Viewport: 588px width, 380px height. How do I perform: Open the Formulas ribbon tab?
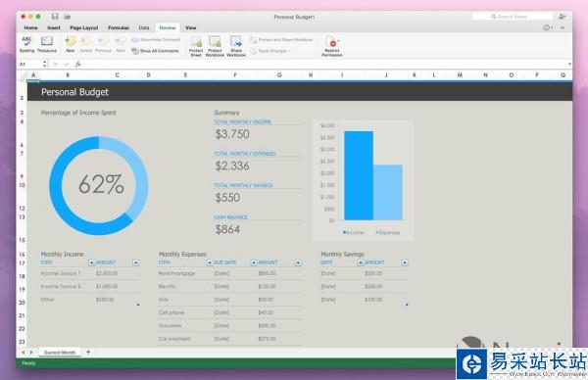pos(119,27)
